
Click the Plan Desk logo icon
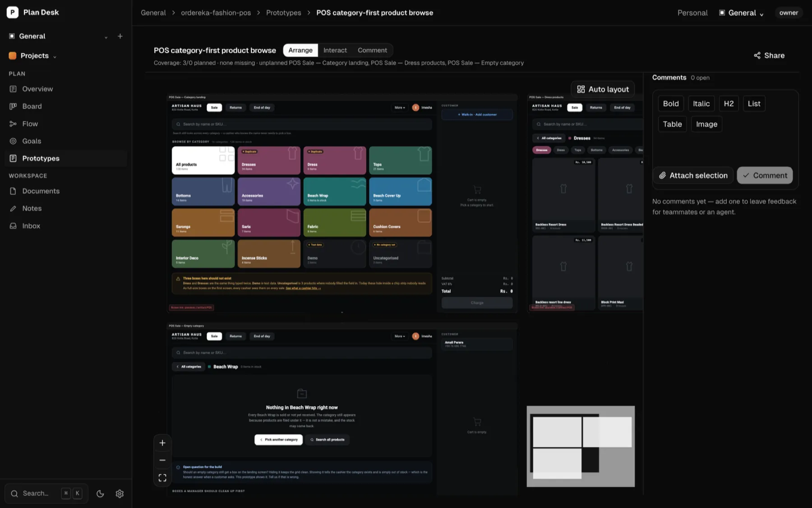pos(13,12)
